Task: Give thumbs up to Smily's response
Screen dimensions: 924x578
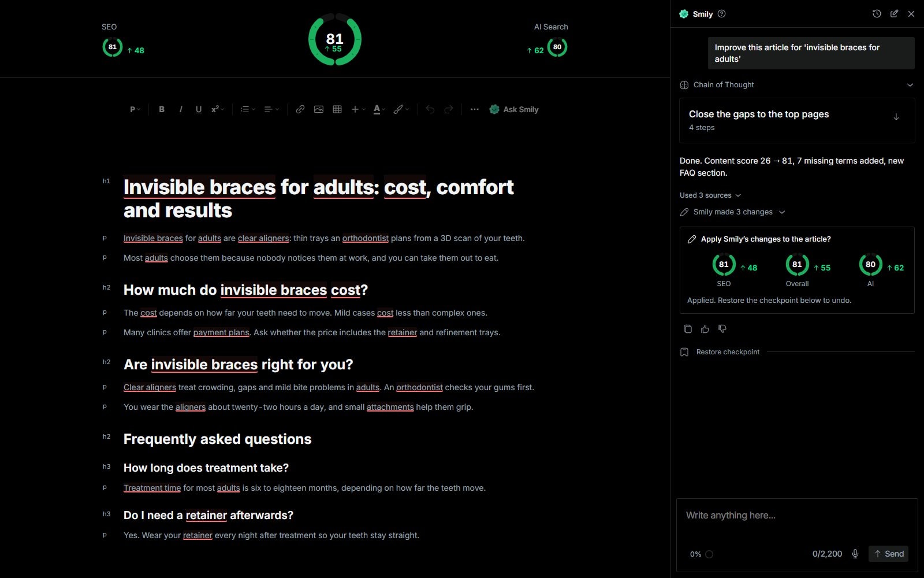Action: 705,329
